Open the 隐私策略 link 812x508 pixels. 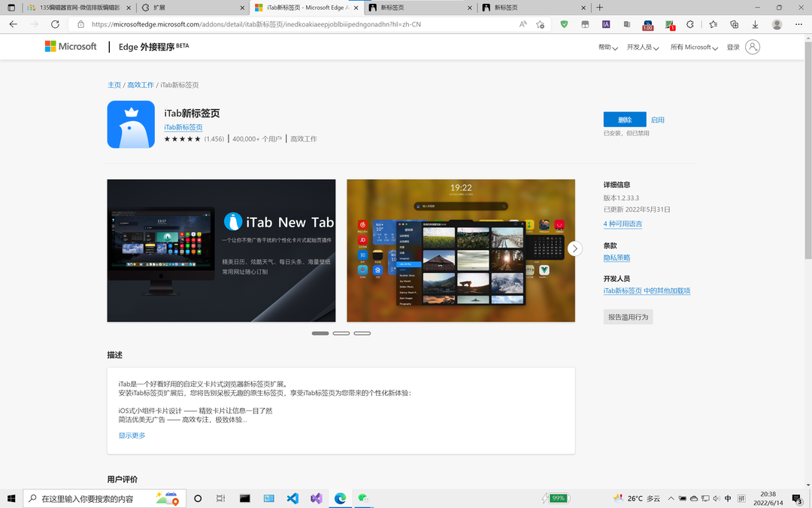coord(617,257)
